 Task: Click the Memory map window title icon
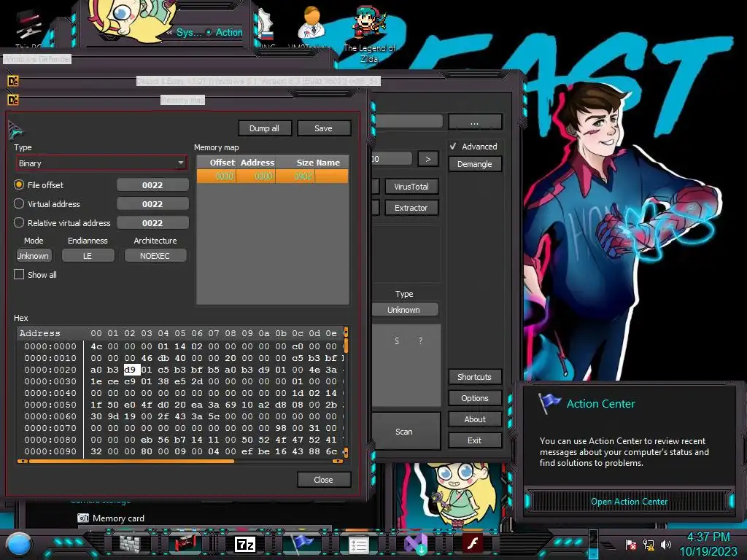pos(13,99)
